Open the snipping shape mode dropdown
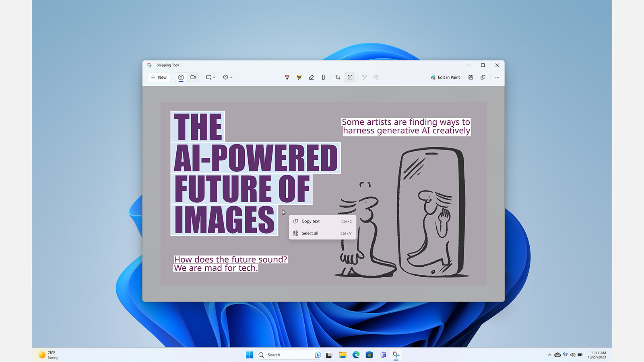 [x=211, y=77]
